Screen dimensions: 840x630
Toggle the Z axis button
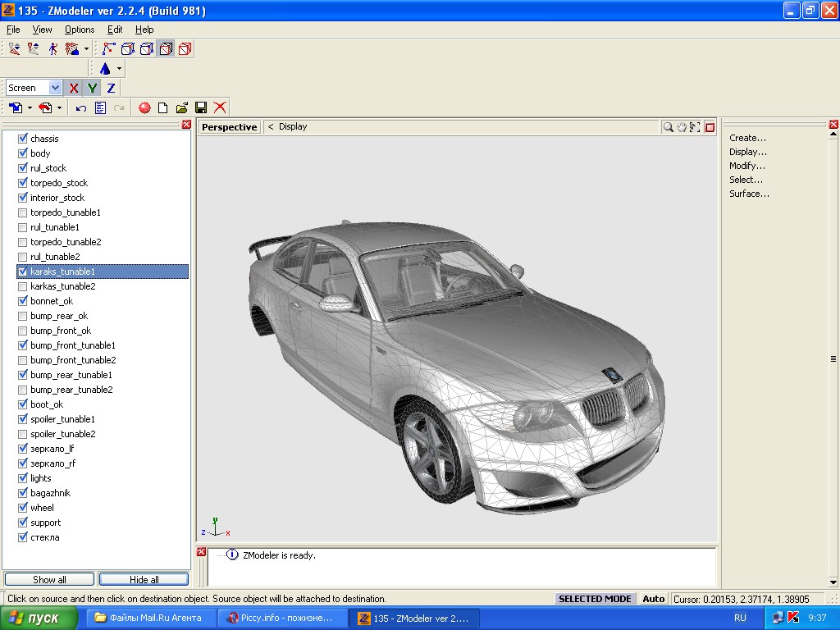pyautogui.click(x=111, y=88)
